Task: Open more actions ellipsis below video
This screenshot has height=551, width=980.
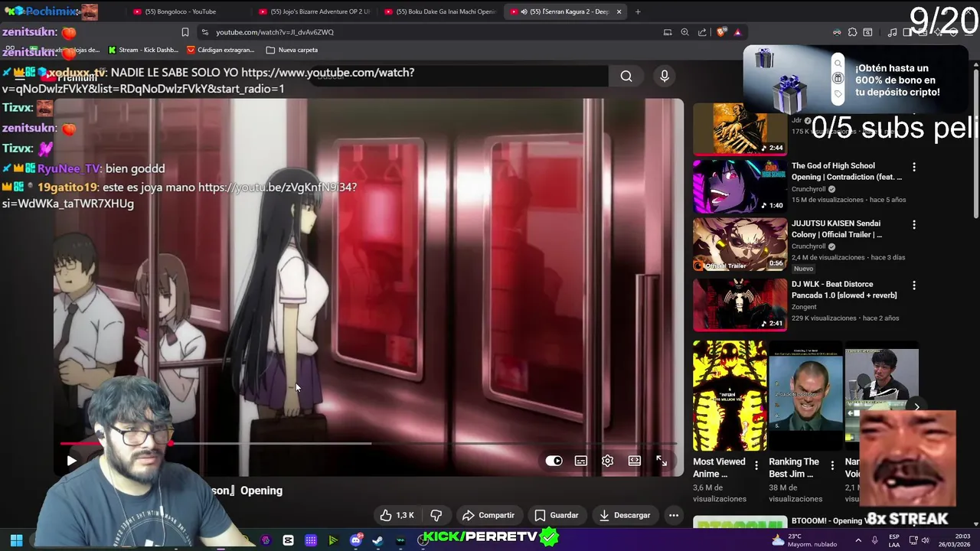Action: [x=674, y=515]
